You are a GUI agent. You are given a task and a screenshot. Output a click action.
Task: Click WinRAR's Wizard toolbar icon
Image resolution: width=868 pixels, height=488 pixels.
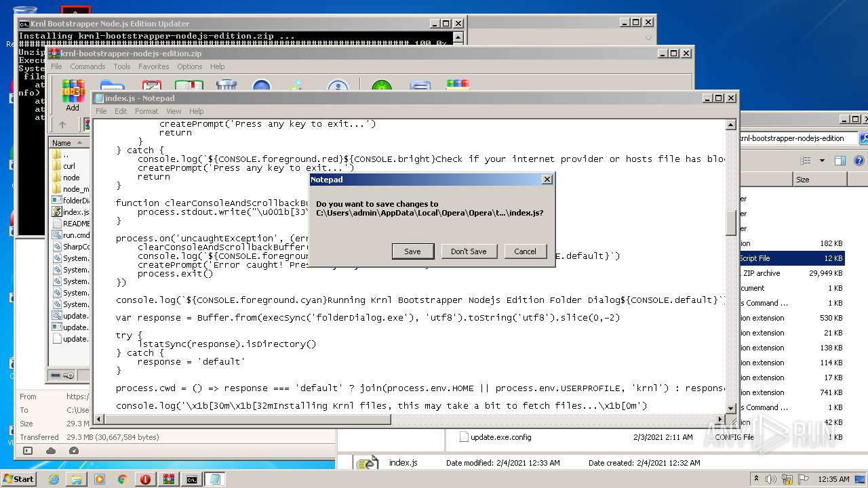(298, 86)
